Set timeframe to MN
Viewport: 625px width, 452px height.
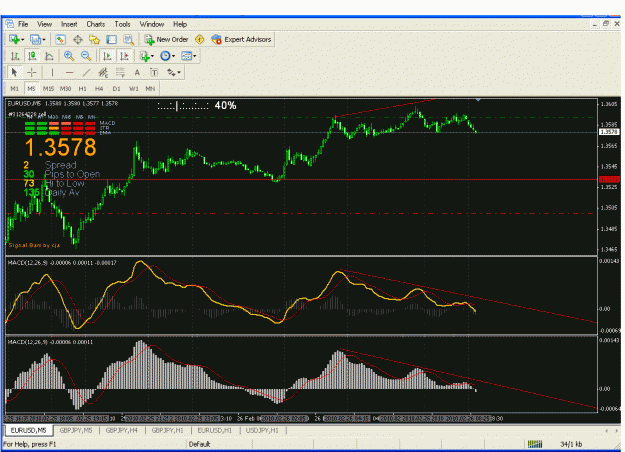(150, 88)
